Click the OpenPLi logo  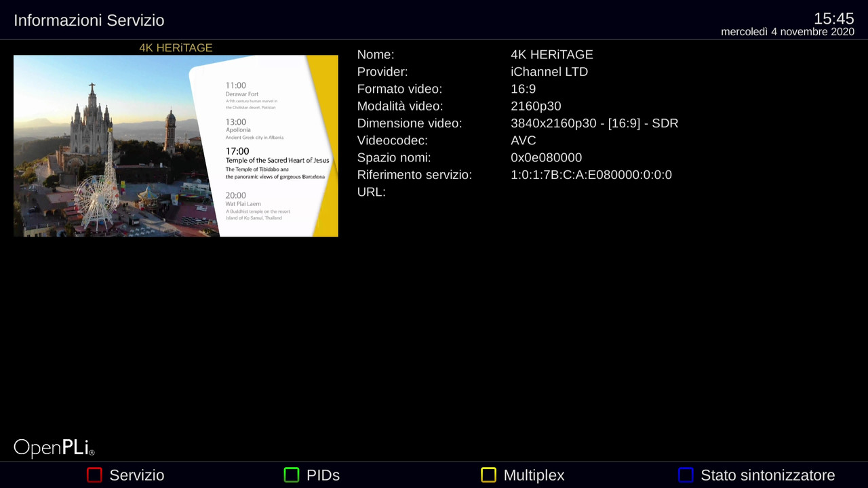coord(54,448)
